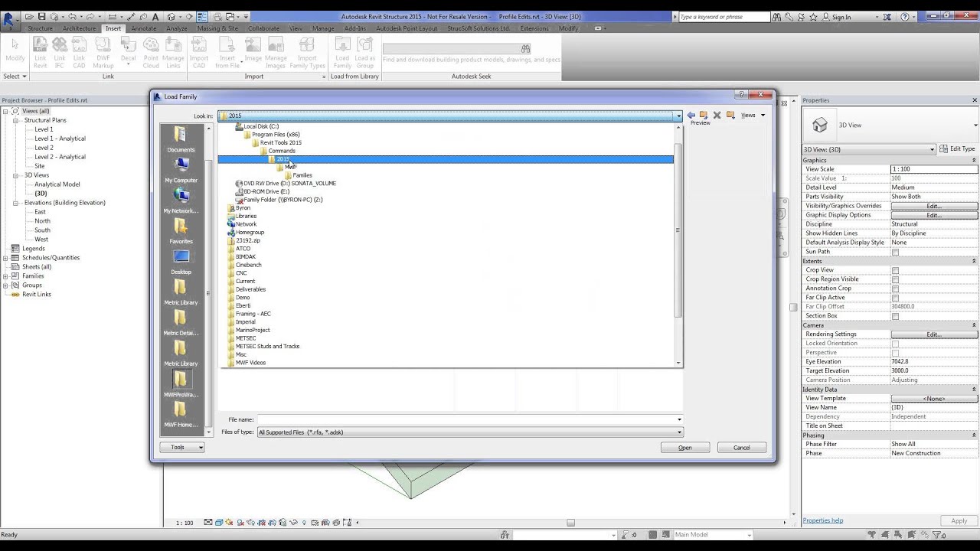Viewport: 980px width, 551px height.
Task: Collapse the Structural Plans tree node
Action: pyautogui.click(x=15, y=120)
